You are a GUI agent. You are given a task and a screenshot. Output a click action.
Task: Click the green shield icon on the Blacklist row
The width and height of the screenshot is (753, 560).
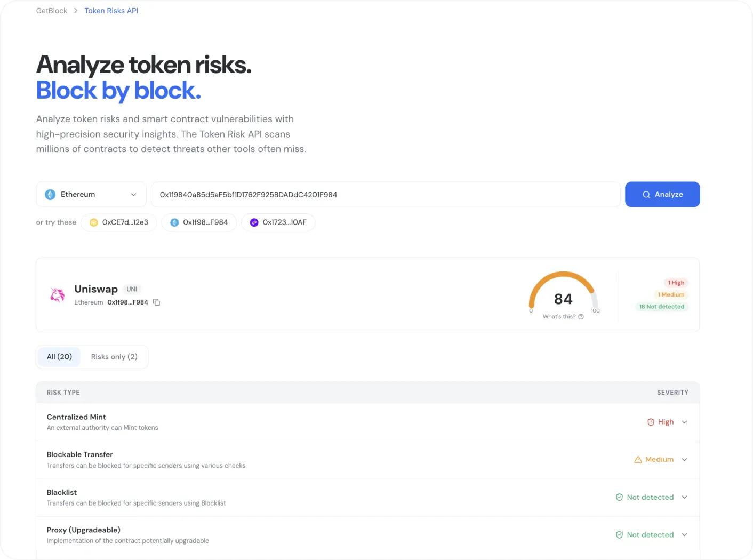[x=619, y=497]
